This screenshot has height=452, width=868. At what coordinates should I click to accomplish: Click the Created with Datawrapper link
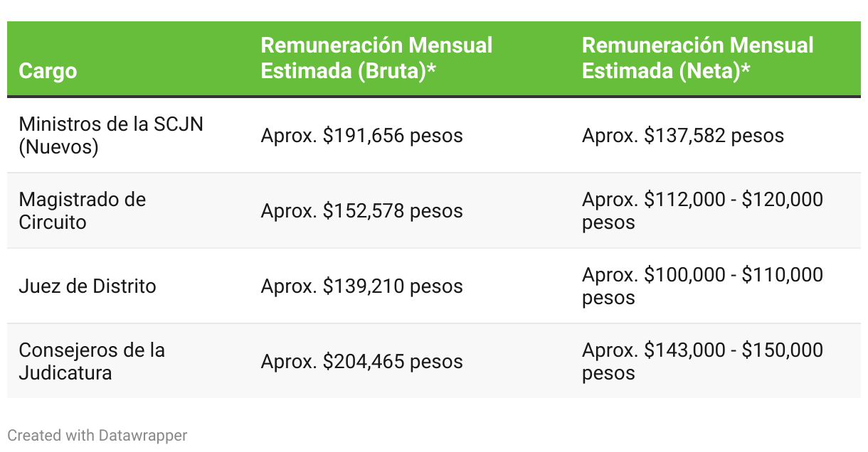click(x=97, y=435)
